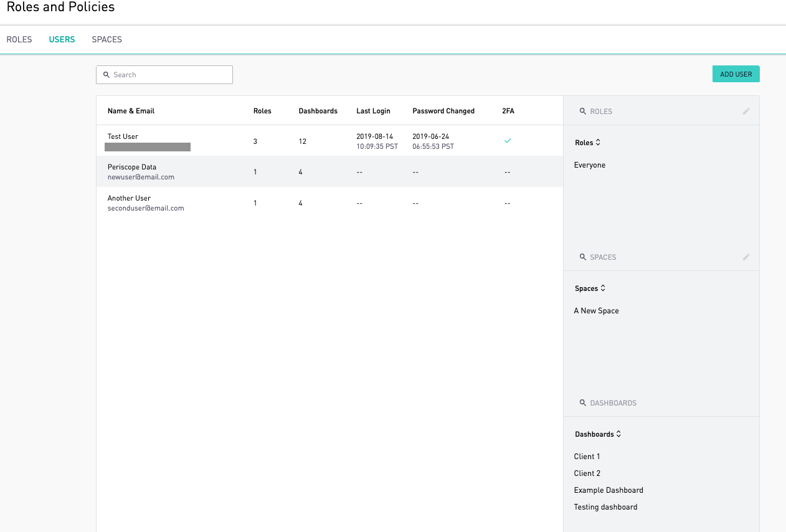Click the Dashboards column header in users table
This screenshot has width=786, height=532.
[x=318, y=111]
